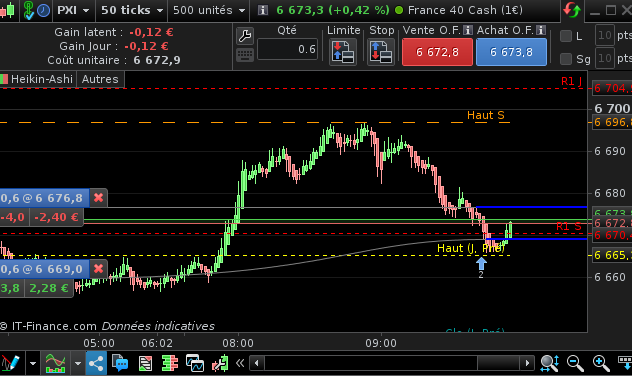
Task: Expand the indicators dropdown arrow
Action: pyautogui.click(x=77, y=364)
